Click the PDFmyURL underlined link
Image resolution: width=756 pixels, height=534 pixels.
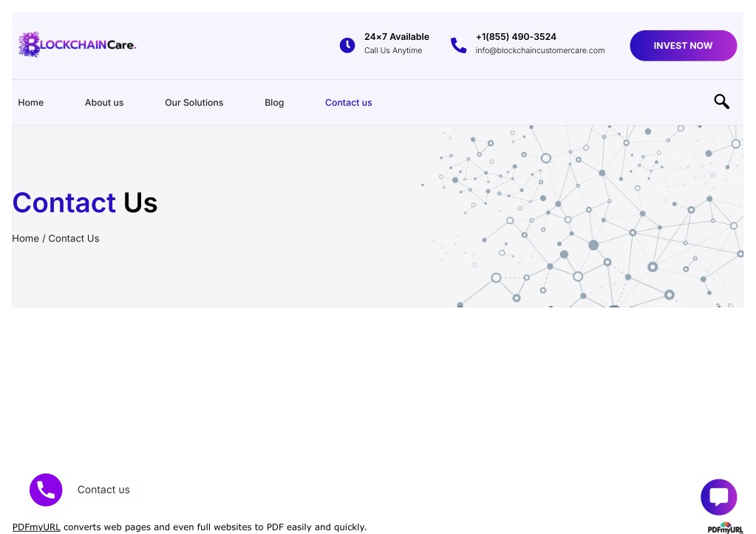(36, 527)
